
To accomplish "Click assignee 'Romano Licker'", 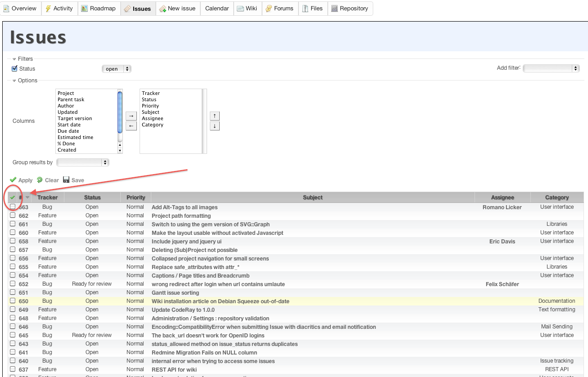I will (x=502, y=207).
